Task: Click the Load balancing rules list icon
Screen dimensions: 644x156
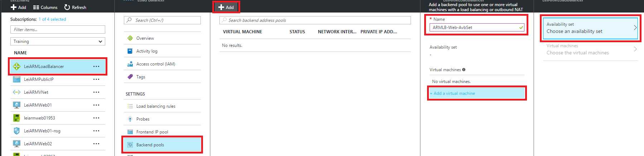Action: pos(130,106)
